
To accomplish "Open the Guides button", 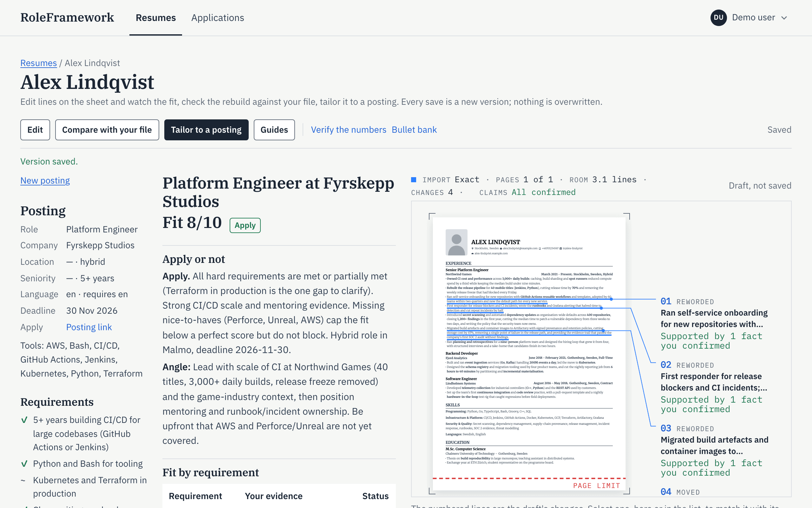I will 274,130.
